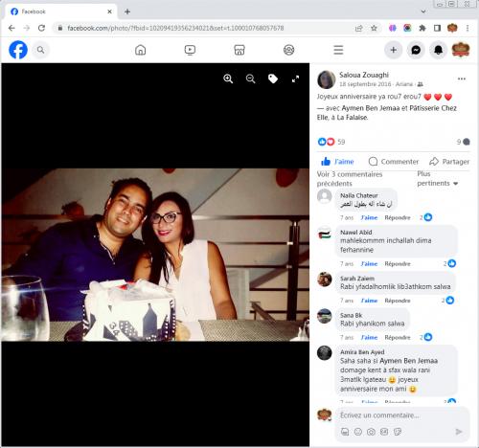Open the Watch video icon
479x448 pixels.
pyautogui.click(x=190, y=50)
